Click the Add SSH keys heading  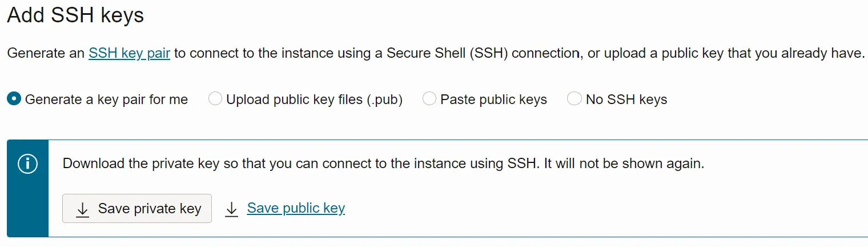75,15
